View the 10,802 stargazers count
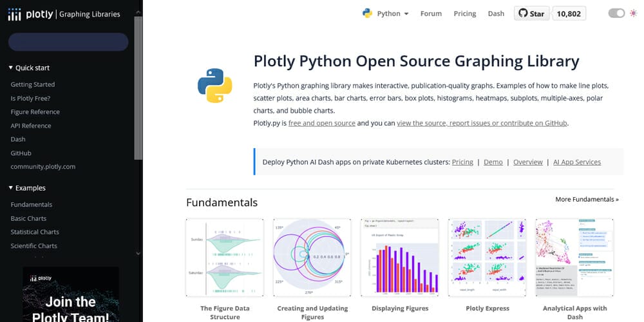Screen dimensions: 644x322 pyautogui.click(x=569, y=14)
